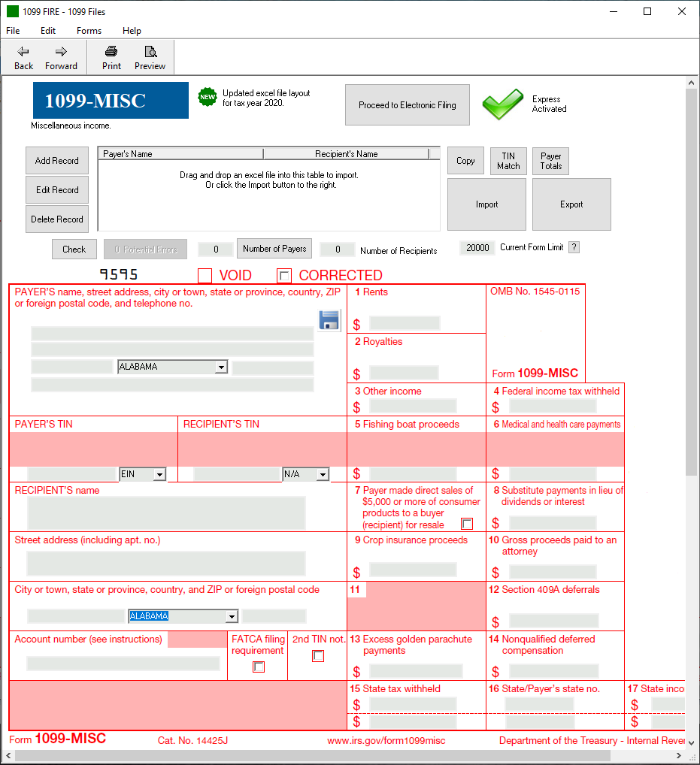This screenshot has height=765, width=700.
Task: Open the Edit menu
Action: click(x=48, y=31)
